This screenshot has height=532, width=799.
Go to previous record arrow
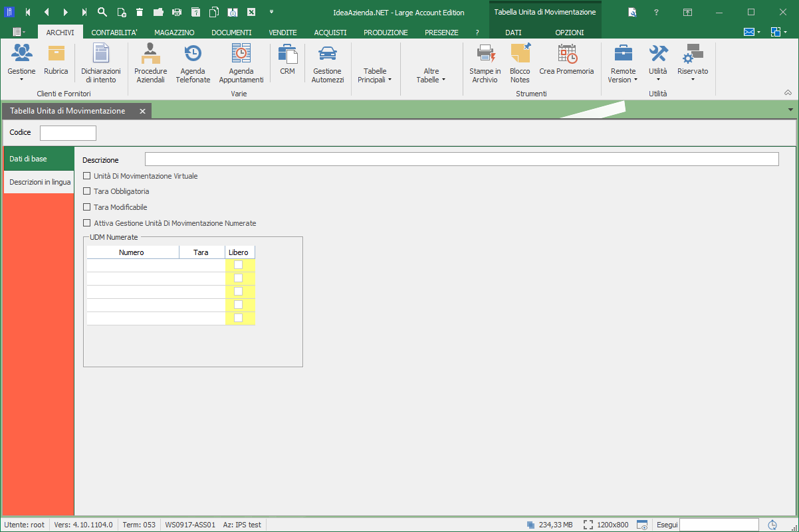coord(47,12)
